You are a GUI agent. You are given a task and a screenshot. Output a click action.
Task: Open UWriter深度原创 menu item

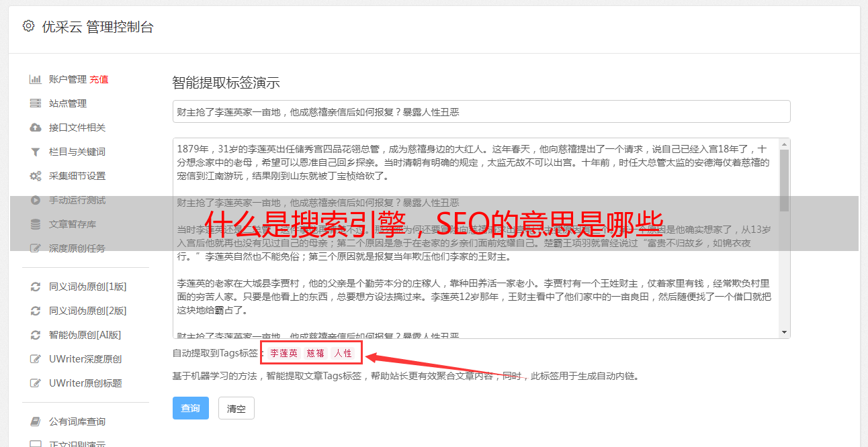(x=85, y=359)
